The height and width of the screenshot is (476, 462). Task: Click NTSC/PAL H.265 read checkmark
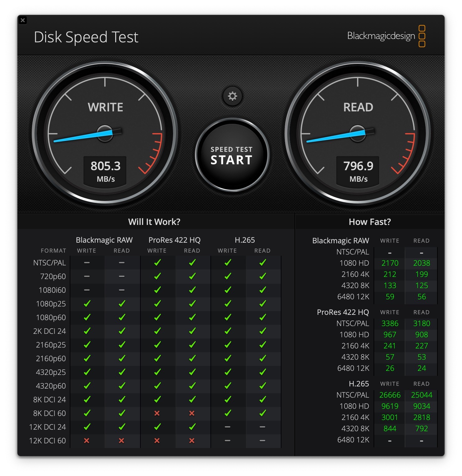click(263, 263)
